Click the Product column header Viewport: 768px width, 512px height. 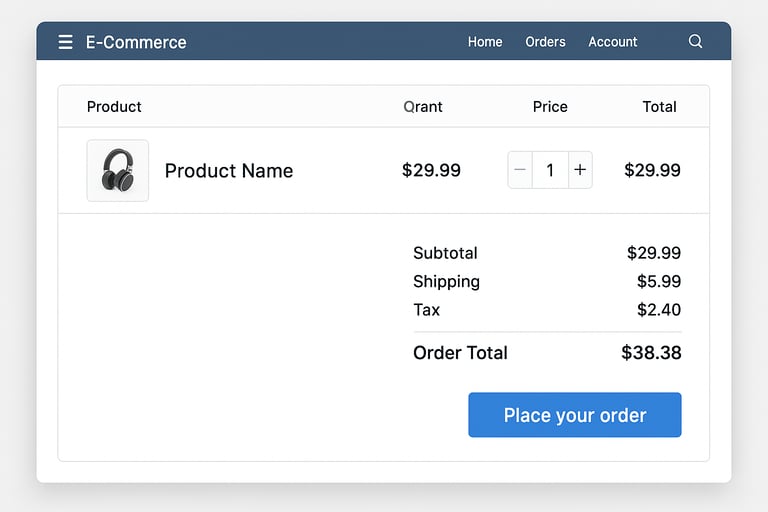114,107
